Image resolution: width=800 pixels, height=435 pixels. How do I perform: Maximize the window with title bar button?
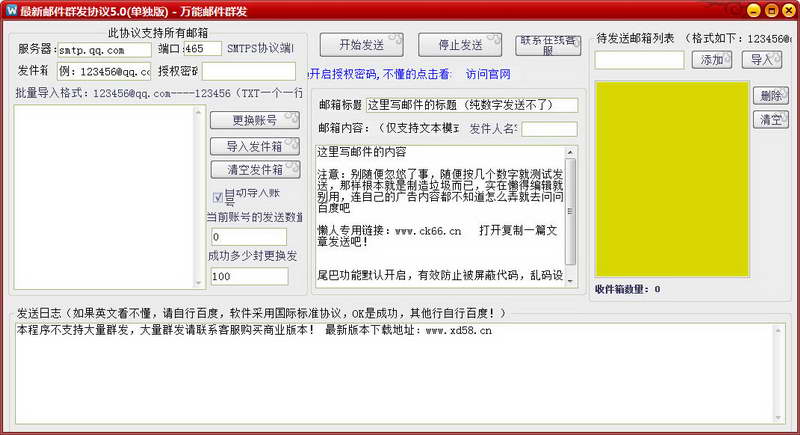tap(772, 10)
